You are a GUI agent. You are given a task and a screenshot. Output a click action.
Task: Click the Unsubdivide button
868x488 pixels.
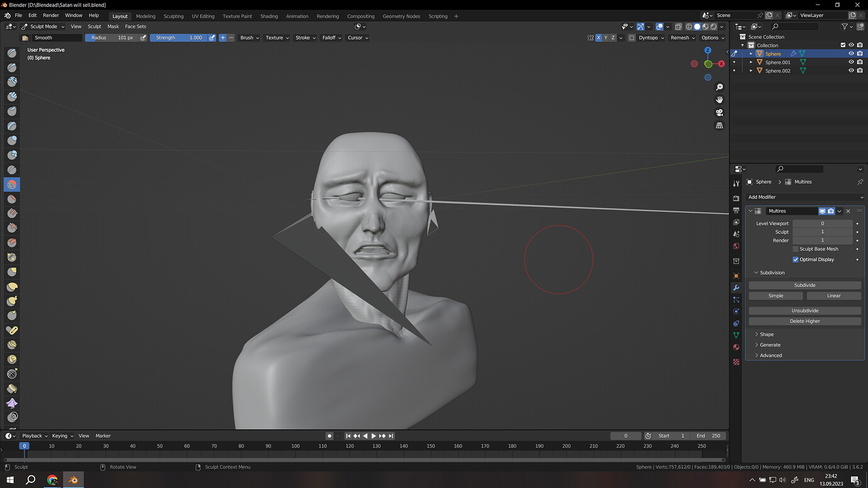(x=804, y=311)
